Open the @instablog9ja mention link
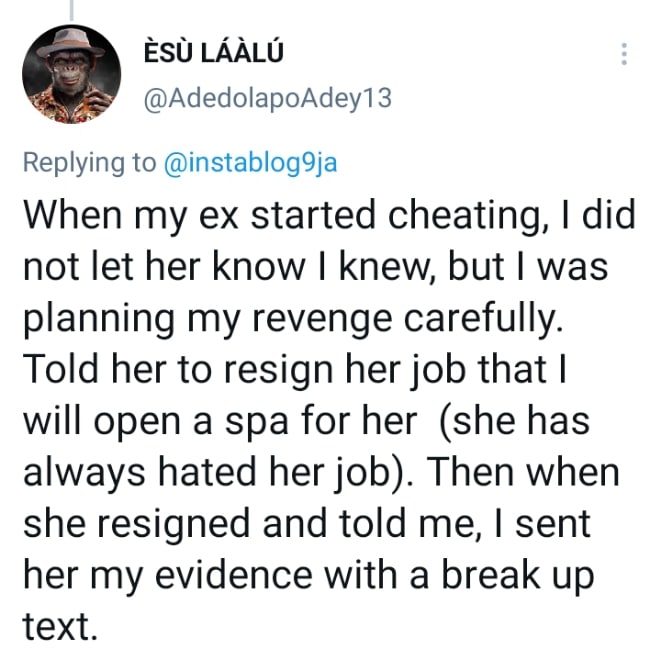Viewport: 661px width, 659px height. (x=250, y=163)
